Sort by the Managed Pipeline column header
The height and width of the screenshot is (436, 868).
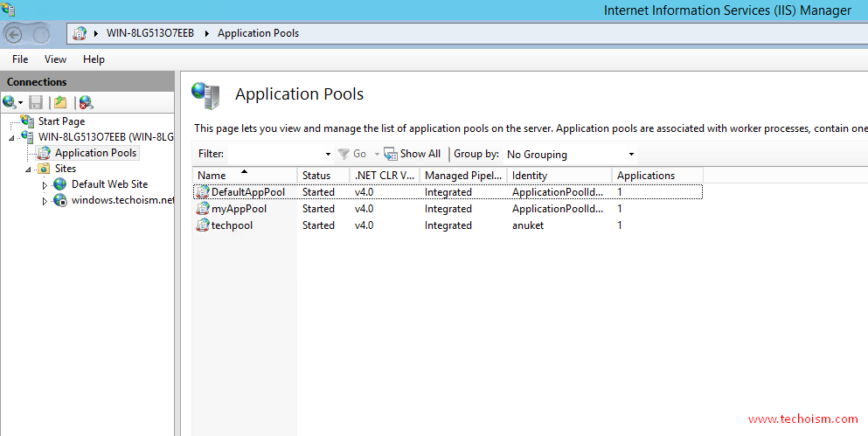pos(463,176)
